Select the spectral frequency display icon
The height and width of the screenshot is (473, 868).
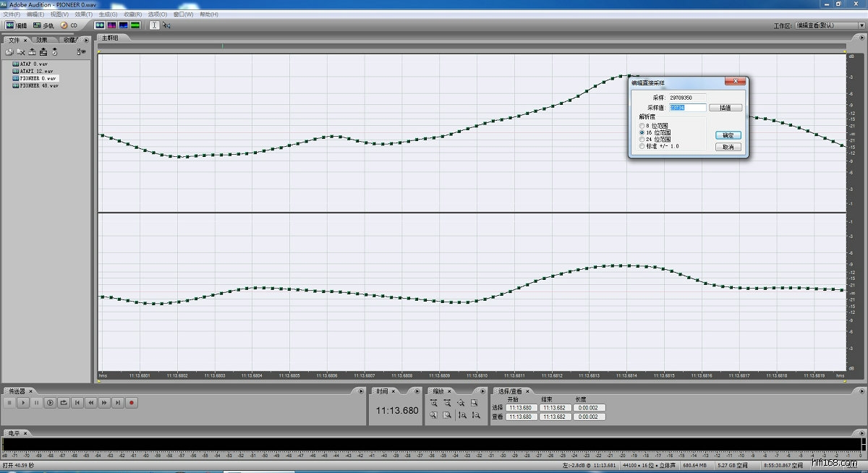(x=112, y=25)
